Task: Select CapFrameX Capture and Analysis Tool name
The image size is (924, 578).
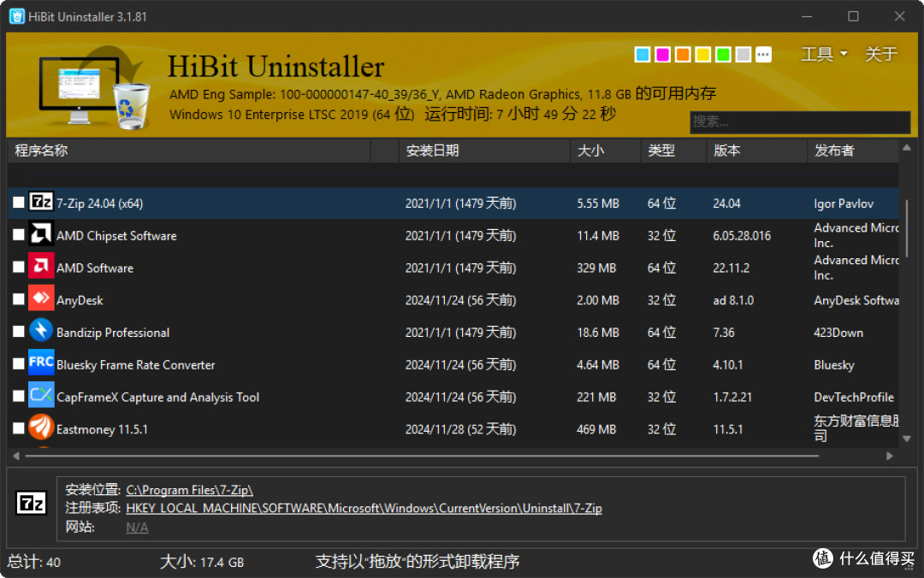Action: click(x=158, y=397)
